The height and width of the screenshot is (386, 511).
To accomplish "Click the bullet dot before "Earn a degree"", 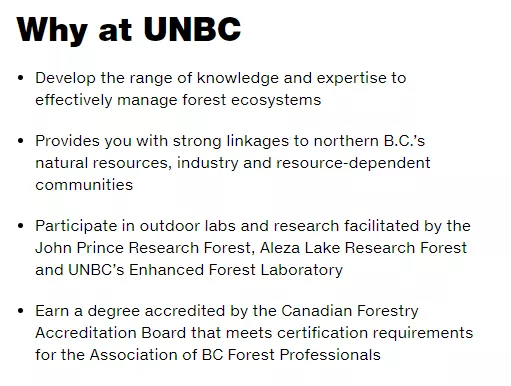I will 21,311.
